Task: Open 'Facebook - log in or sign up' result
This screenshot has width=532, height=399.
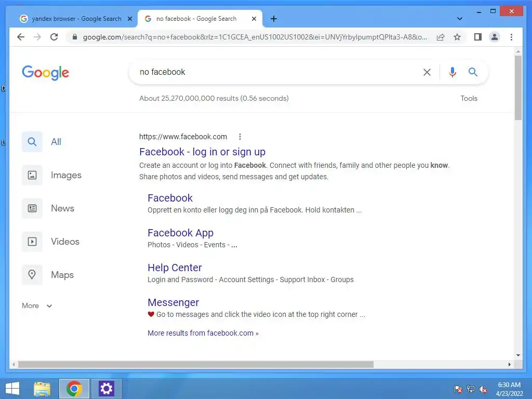Action: click(202, 152)
